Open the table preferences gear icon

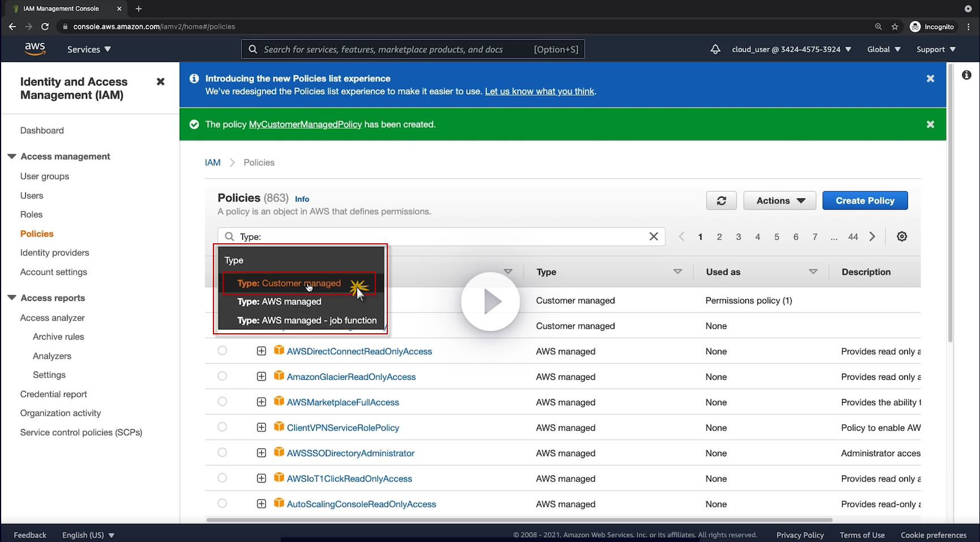point(902,236)
